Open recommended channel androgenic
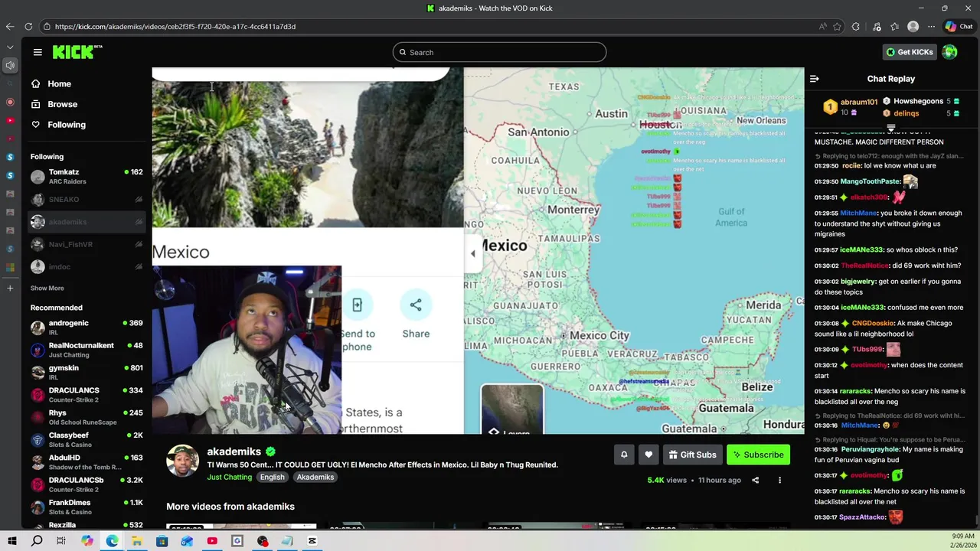This screenshot has width=980, height=551. [87, 328]
